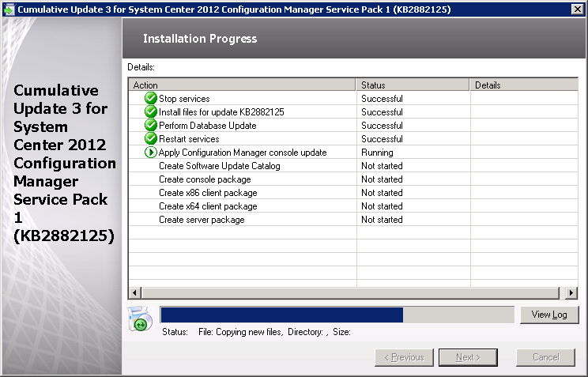Click the 'Details:' label above the list
Screen dimensions: 588x377
click(x=141, y=67)
